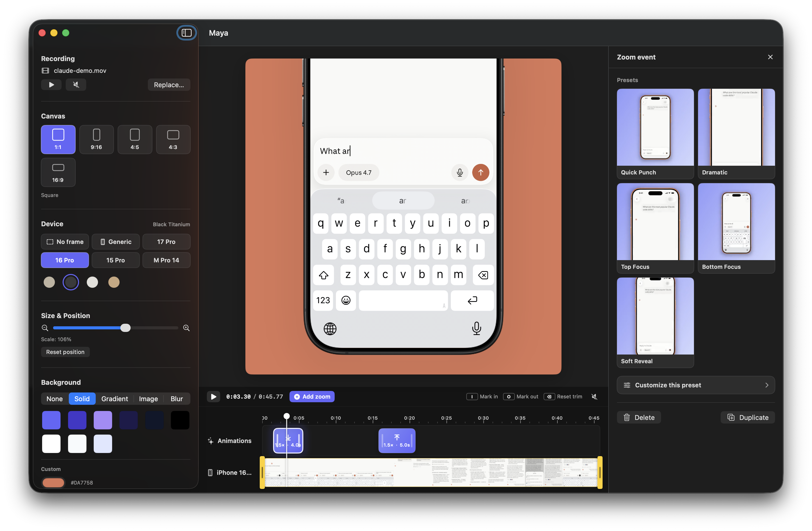Click the zoom in magnifier icon

click(x=186, y=328)
